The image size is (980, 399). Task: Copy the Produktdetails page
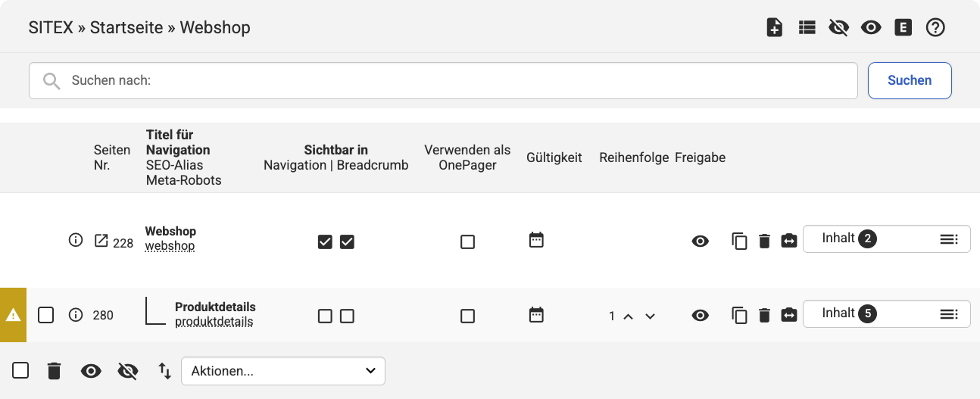click(739, 315)
